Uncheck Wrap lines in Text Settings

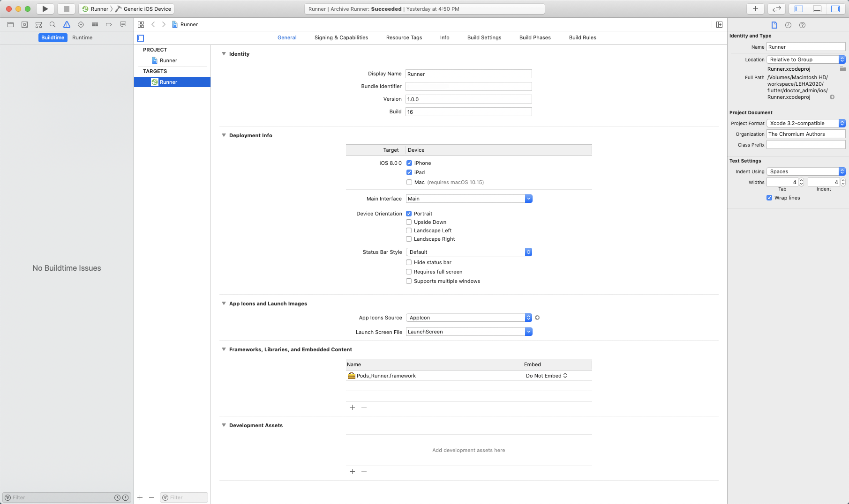769,198
